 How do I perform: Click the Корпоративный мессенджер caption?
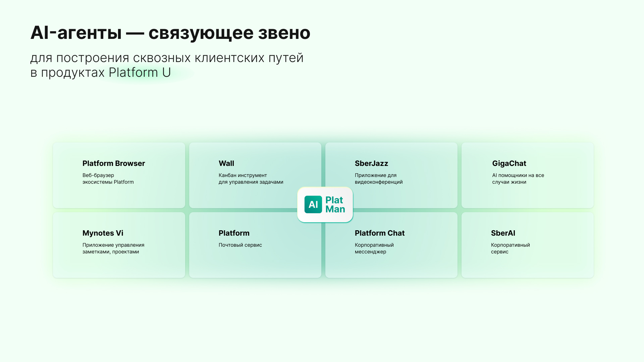374,248
